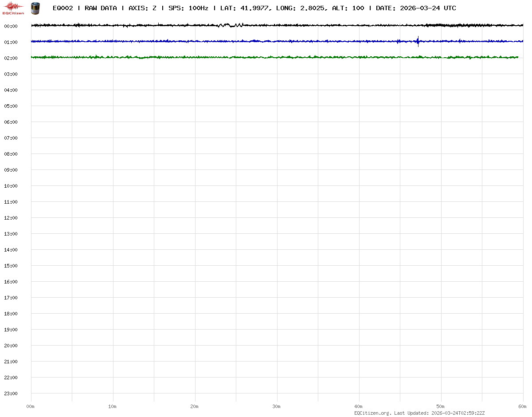Click the EQCitizen logo icon
This screenshot has width=532, height=417.
coord(13,8)
